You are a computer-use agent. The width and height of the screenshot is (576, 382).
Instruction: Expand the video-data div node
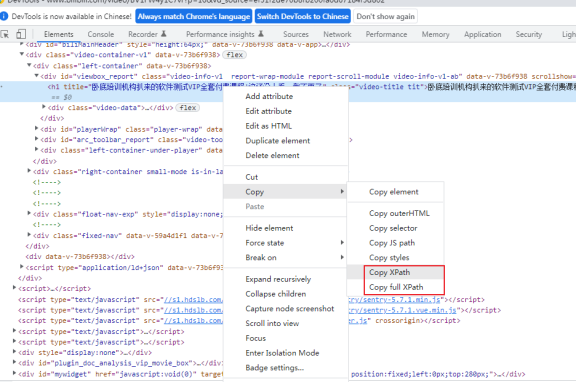[x=44, y=107]
